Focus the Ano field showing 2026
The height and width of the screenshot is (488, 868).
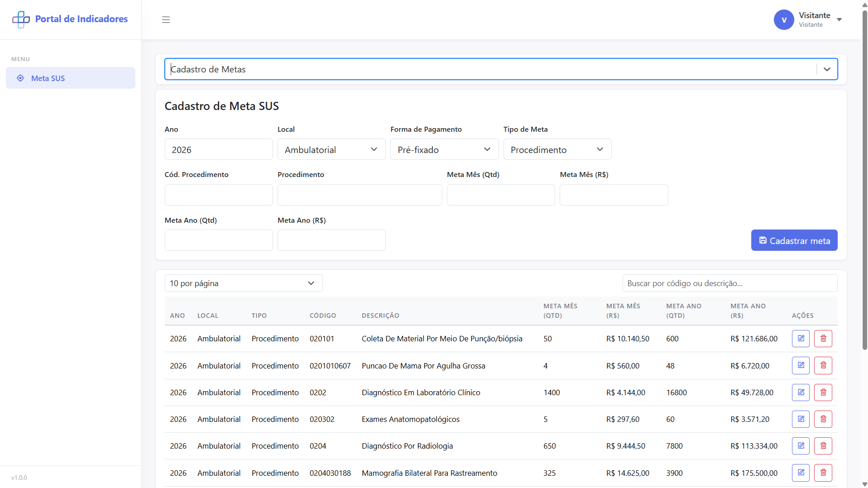tap(219, 149)
